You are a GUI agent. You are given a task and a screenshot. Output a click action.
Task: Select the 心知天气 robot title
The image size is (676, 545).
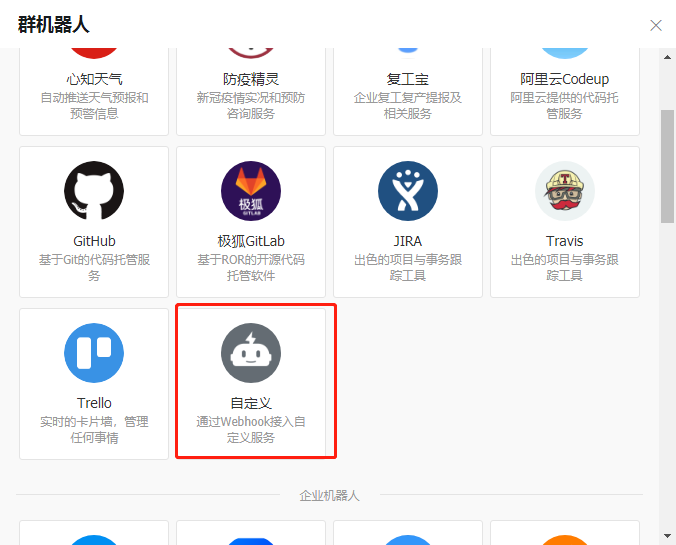tap(94, 79)
